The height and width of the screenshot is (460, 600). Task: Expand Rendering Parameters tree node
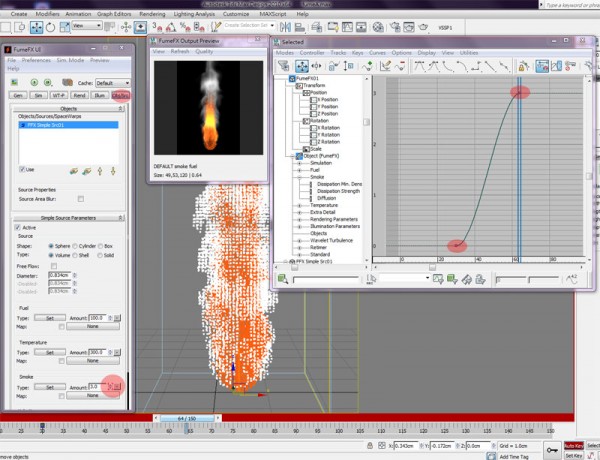[x=300, y=220]
